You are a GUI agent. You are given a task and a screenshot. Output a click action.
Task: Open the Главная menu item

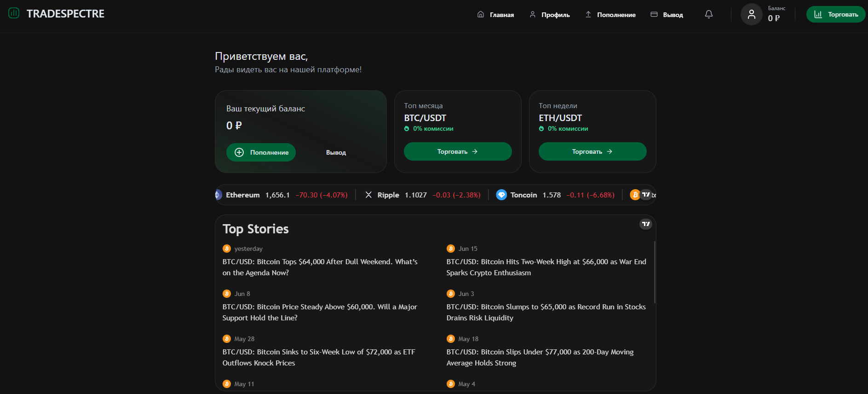click(495, 15)
